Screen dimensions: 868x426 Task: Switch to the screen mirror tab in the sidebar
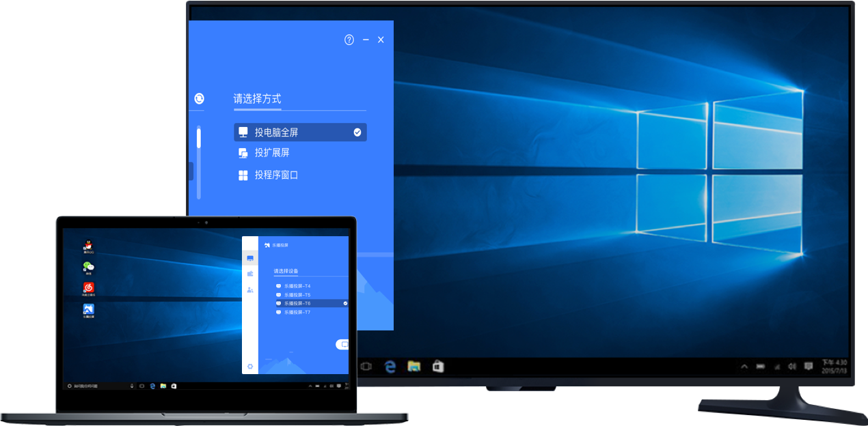[x=250, y=259]
